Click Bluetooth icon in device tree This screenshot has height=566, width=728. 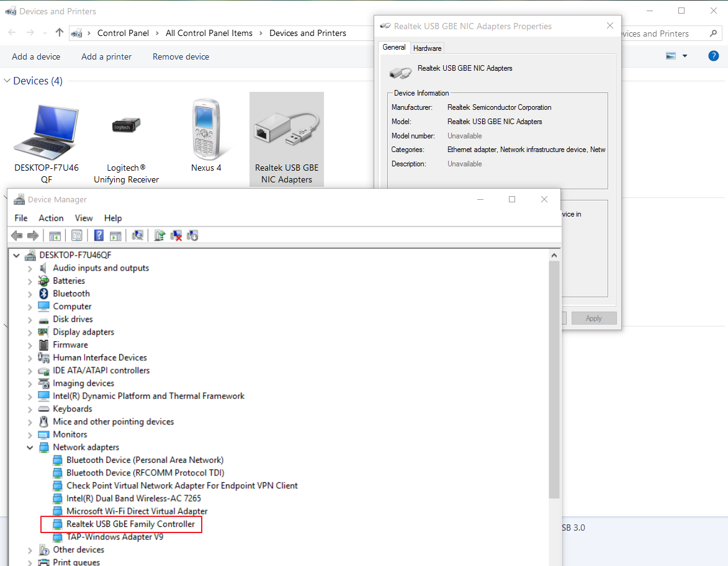point(43,294)
